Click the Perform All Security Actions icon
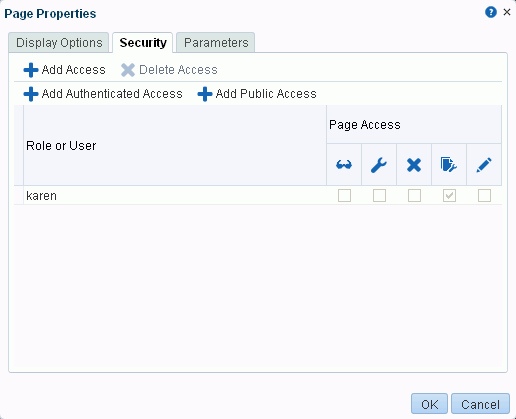 coord(449,165)
